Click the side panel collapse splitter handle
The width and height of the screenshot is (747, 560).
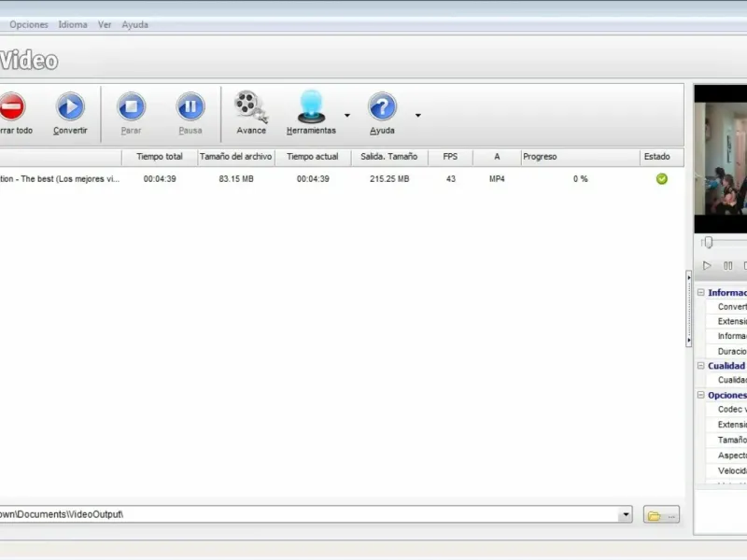pos(689,309)
